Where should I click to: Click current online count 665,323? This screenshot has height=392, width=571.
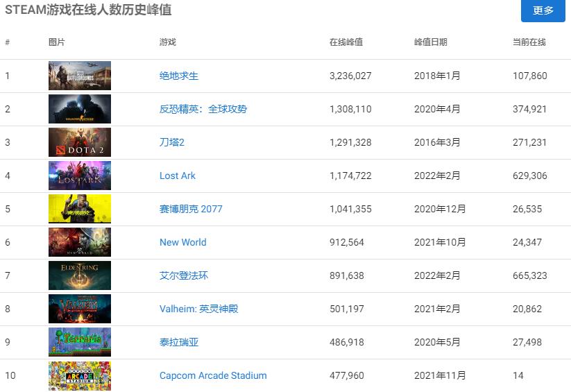click(x=530, y=275)
